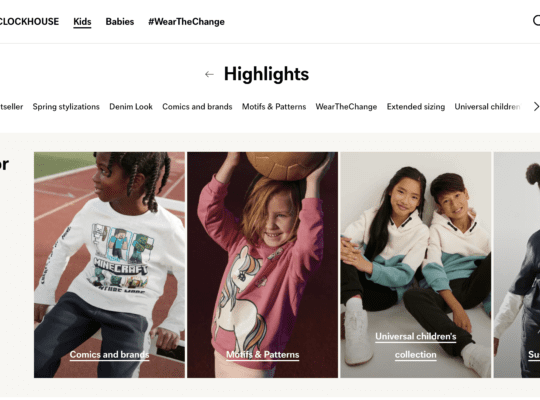Open the search magnifier icon
Screen dimensions: 540x400
[536, 20]
